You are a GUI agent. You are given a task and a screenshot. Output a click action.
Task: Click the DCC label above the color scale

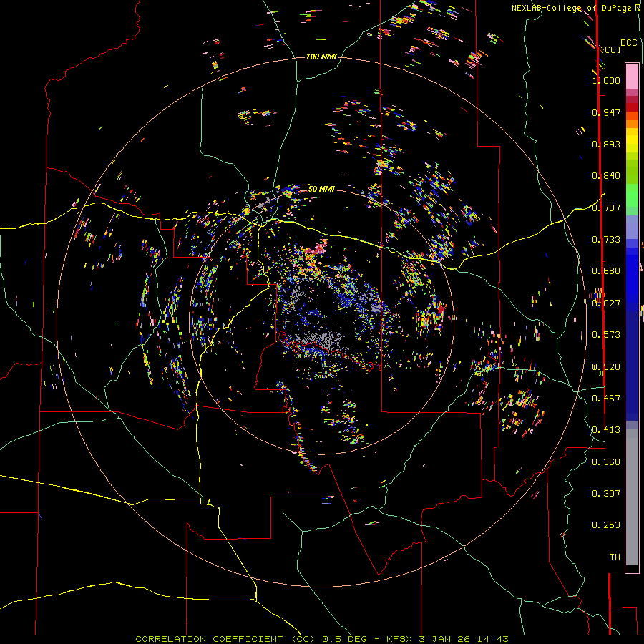(x=628, y=43)
